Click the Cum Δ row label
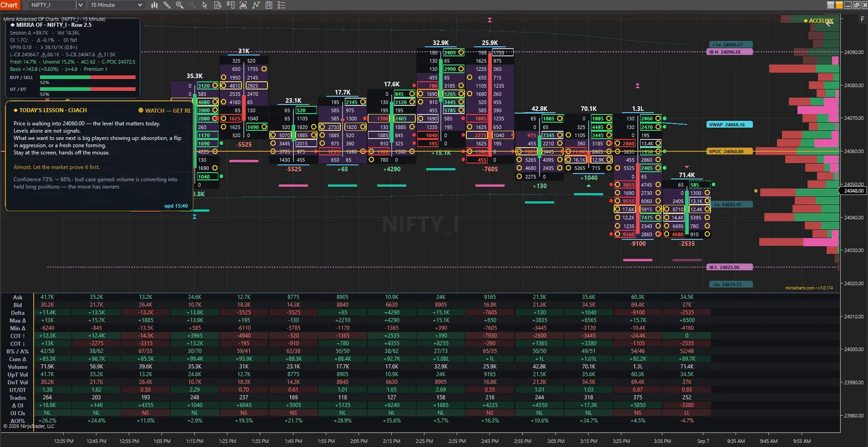This screenshot has height=447, width=868. pos(17,359)
